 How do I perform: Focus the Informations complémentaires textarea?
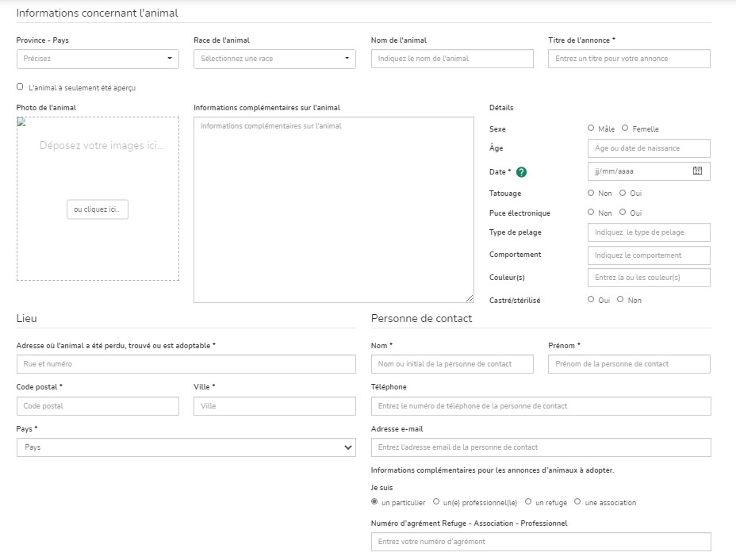tap(334, 210)
